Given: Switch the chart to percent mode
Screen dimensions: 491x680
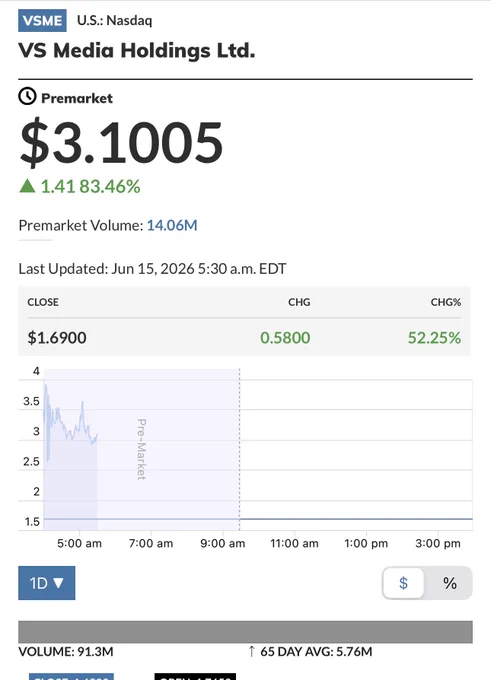Looking at the screenshot, I should point(450,583).
